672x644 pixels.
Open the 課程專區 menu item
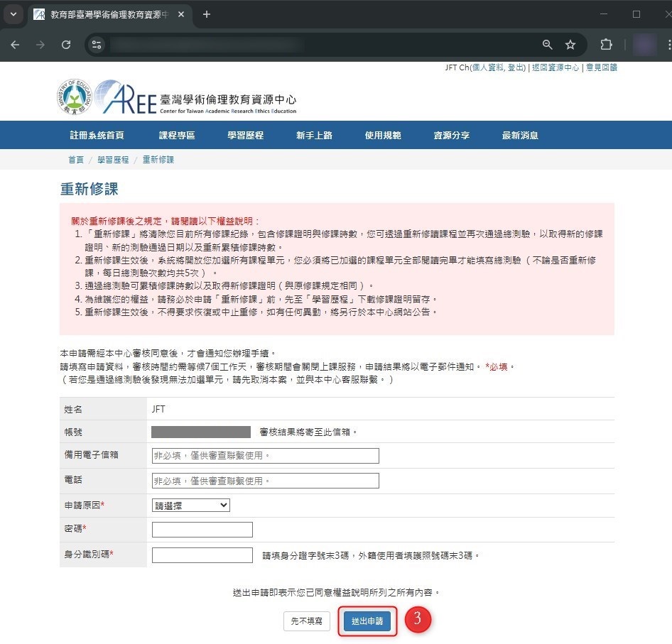177,136
